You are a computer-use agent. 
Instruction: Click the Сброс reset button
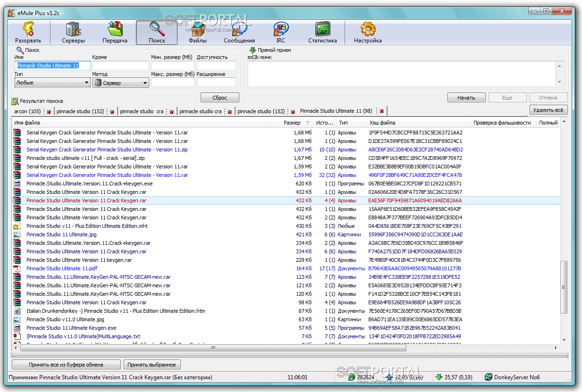click(x=220, y=98)
